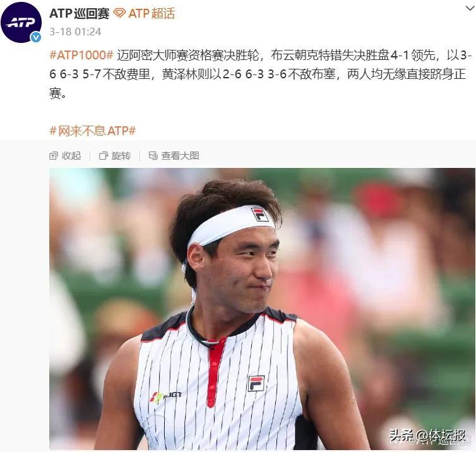Click the tennis player photo
Viewport: 476px width, 452px height.
(x=262, y=309)
